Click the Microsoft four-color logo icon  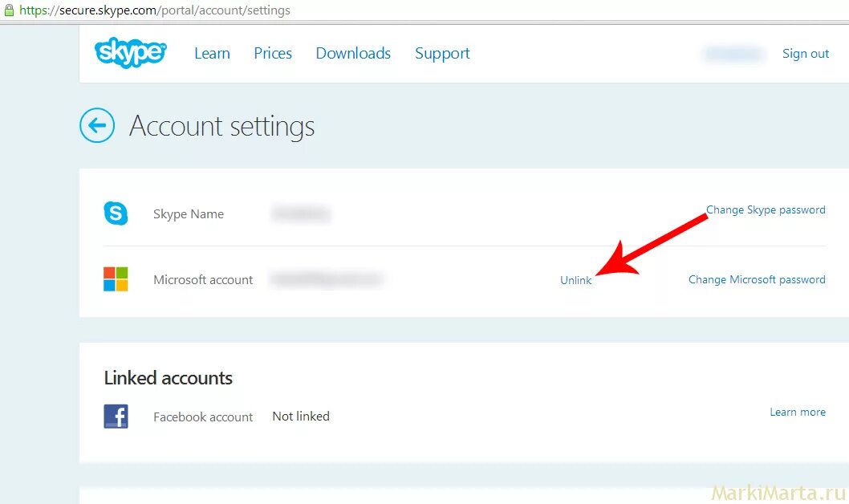[x=116, y=279]
